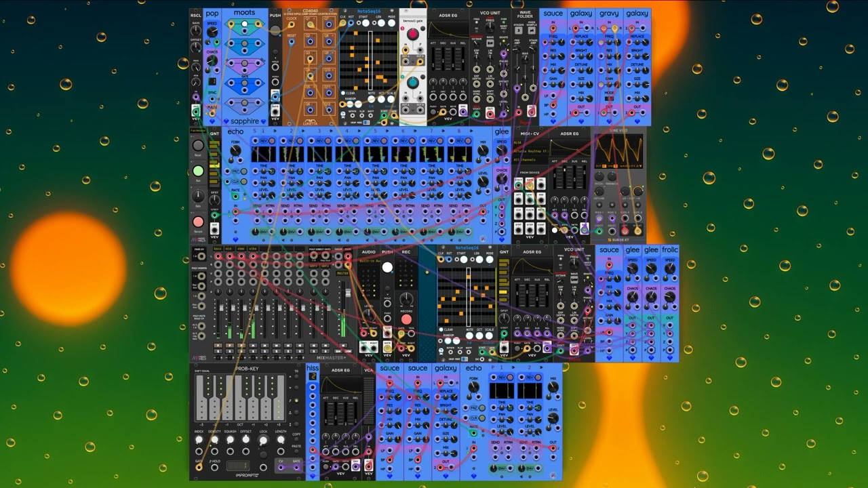Toggle the MODE switch on gravy module
The image size is (868, 488).
(609, 98)
